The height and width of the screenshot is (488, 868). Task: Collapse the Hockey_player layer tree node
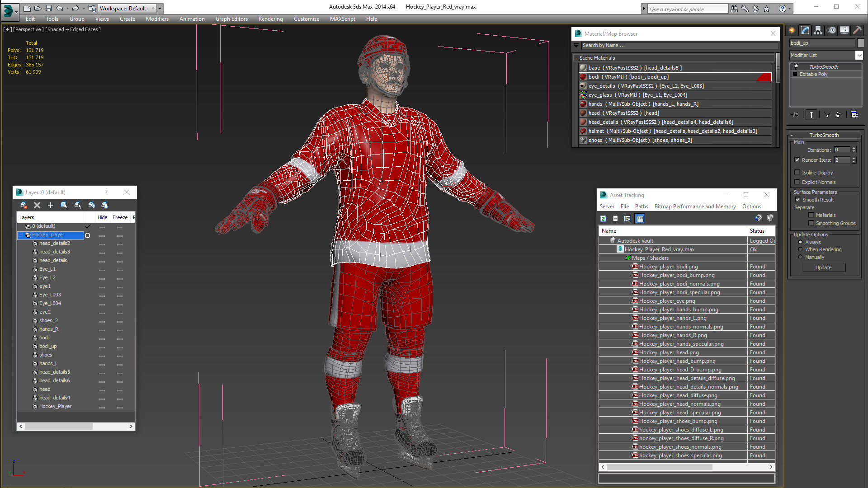21,235
